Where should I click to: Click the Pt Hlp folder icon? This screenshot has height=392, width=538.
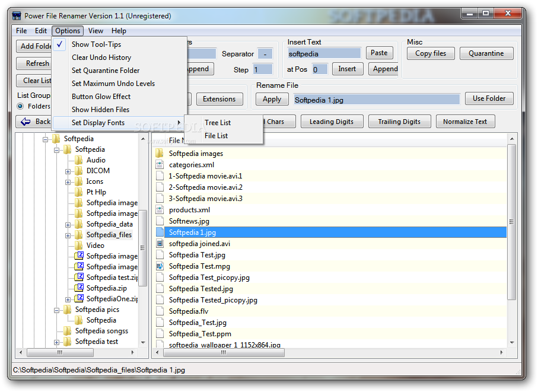[x=78, y=192]
